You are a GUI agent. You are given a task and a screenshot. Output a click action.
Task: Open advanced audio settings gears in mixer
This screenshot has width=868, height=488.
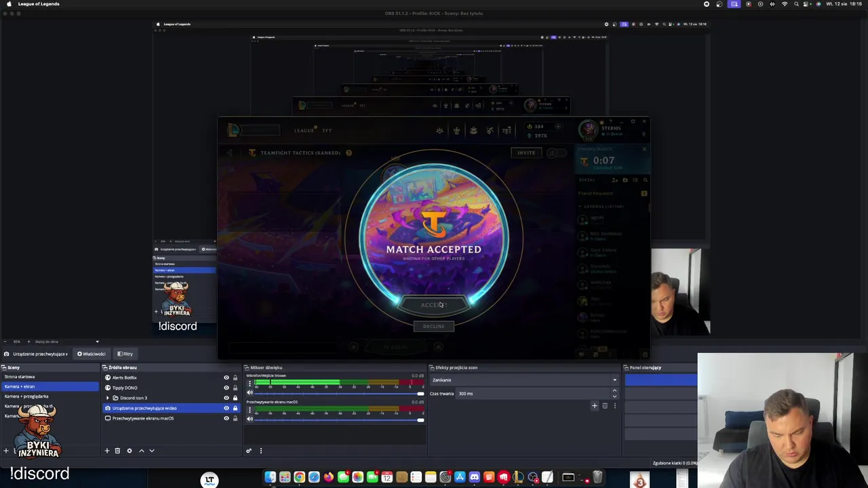tap(249, 451)
